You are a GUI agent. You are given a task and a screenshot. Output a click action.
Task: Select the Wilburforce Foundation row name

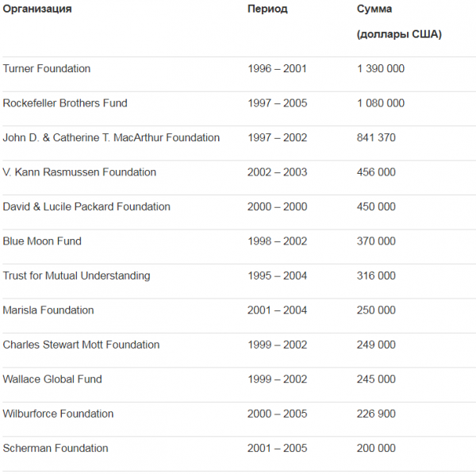pos(58,414)
